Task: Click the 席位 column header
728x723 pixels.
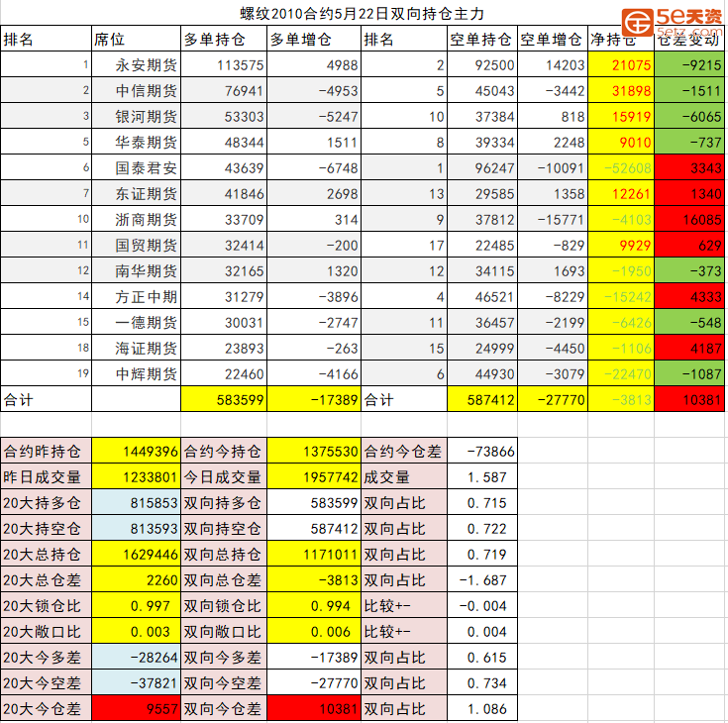Action: click(x=110, y=40)
